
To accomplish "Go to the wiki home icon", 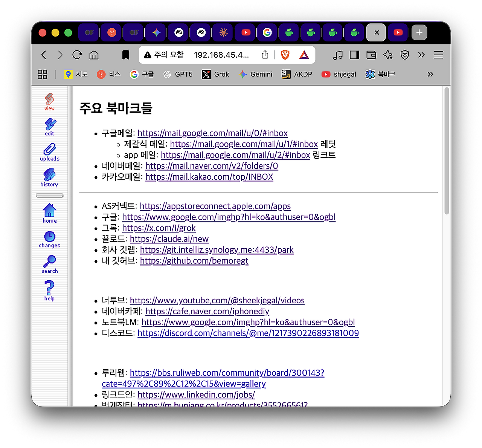I will (x=49, y=213).
